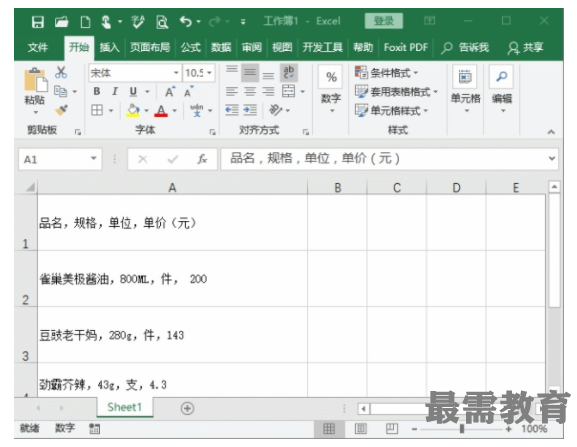Screen dimensions: 577x447
Task: Click the New blank workbook icon
Action: click(x=85, y=22)
